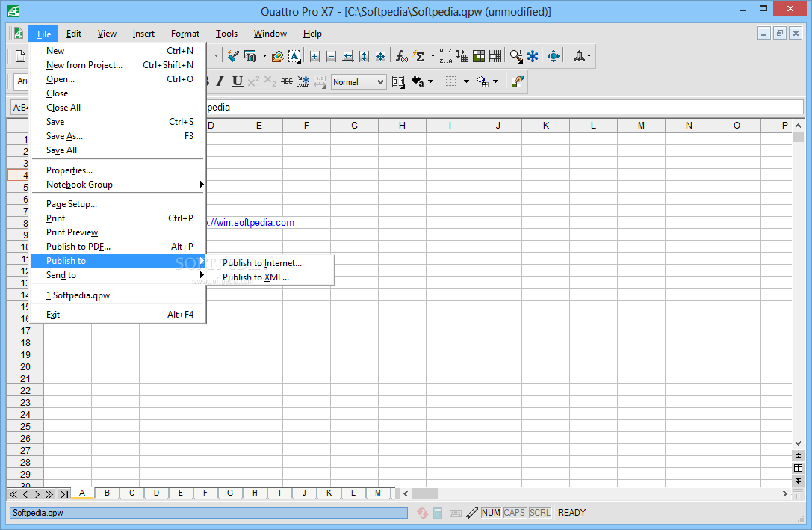812x530 pixels.
Task: Click the calculator icon in status bar
Action: (x=438, y=513)
